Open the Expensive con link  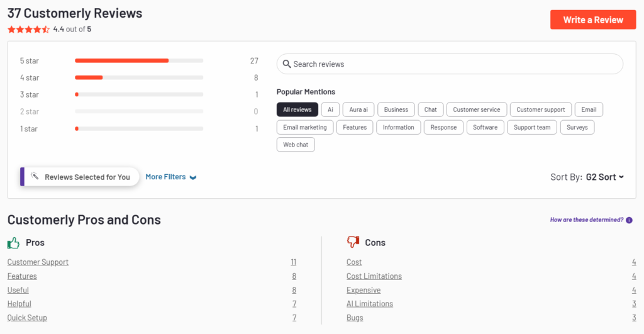click(x=364, y=290)
